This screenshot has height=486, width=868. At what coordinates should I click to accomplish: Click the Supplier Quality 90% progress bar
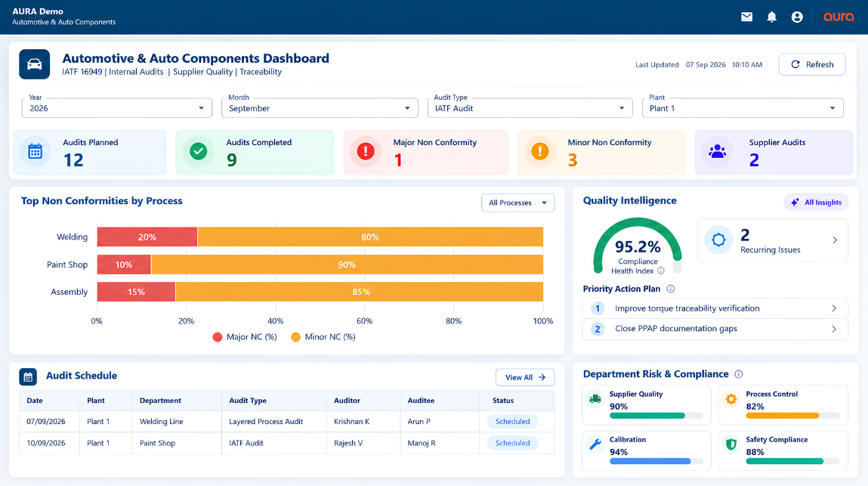656,416
